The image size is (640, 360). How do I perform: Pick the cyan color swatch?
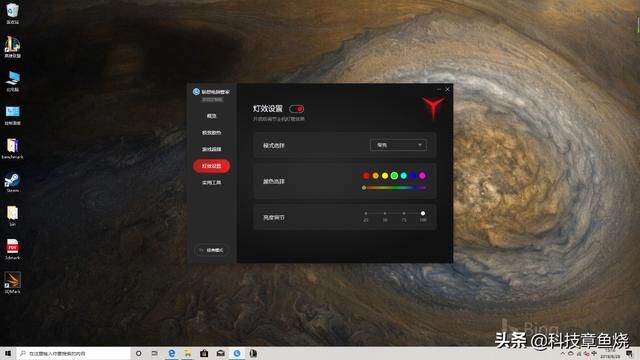click(404, 176)
